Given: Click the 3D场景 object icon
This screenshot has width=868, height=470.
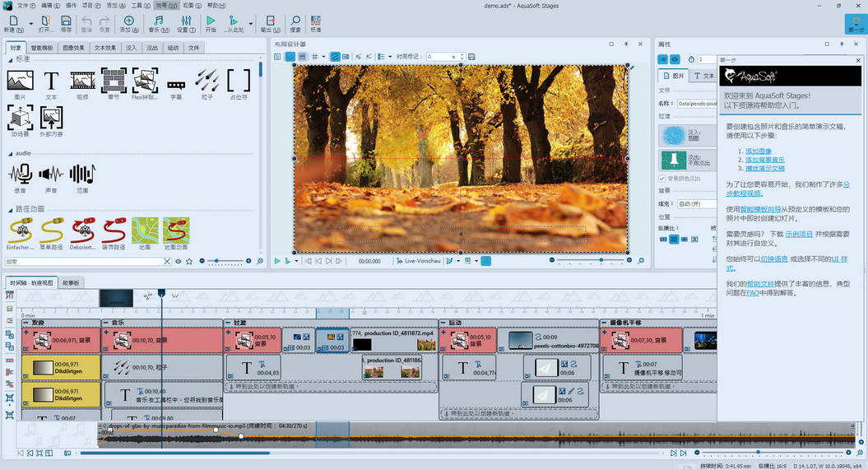Looking at the screenshot, I should pyautogui.click(x=20, y=119).
